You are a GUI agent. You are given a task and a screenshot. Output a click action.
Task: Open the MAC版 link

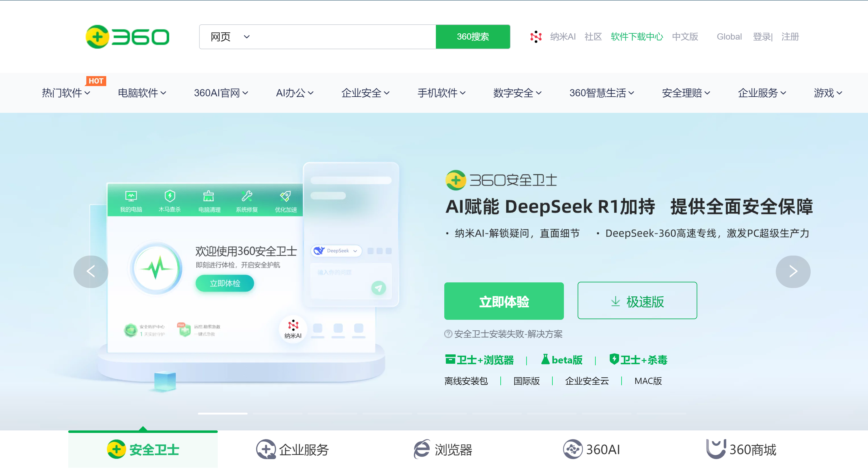tap(648, 381)
